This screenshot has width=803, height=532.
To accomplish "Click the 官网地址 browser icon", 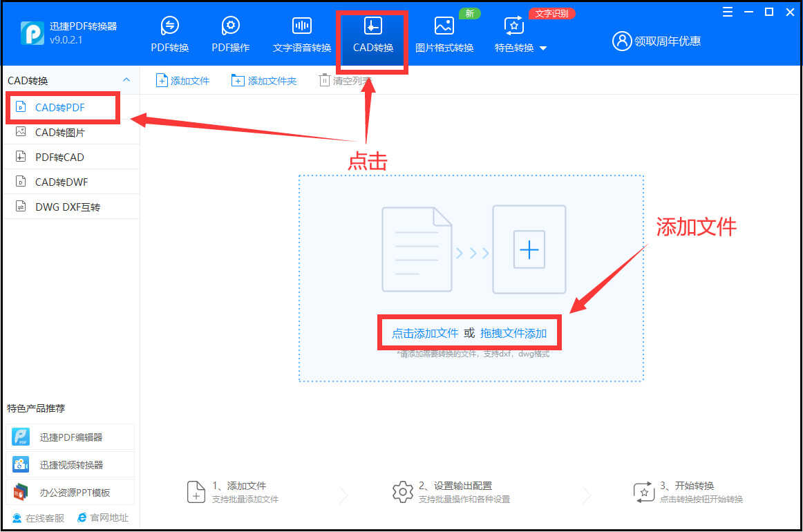I will pyautogui.click(x=82, y=517).
